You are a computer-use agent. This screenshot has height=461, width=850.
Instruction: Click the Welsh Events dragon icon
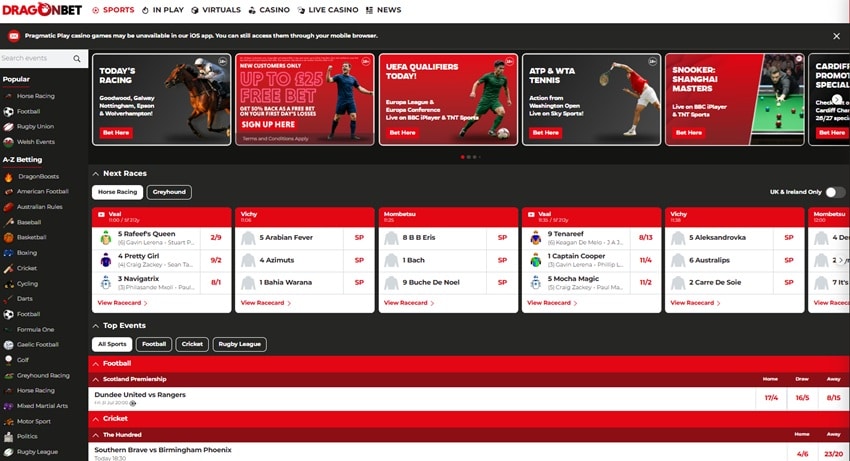pos(8,142)
